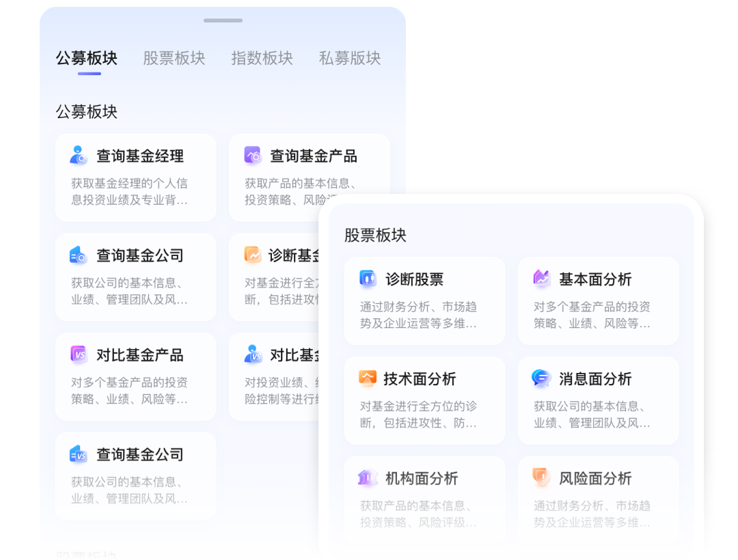Select the bottom 查询基金公司 VS icon
The height and width of the screenshot is (560, 738).
click(79, 453)
